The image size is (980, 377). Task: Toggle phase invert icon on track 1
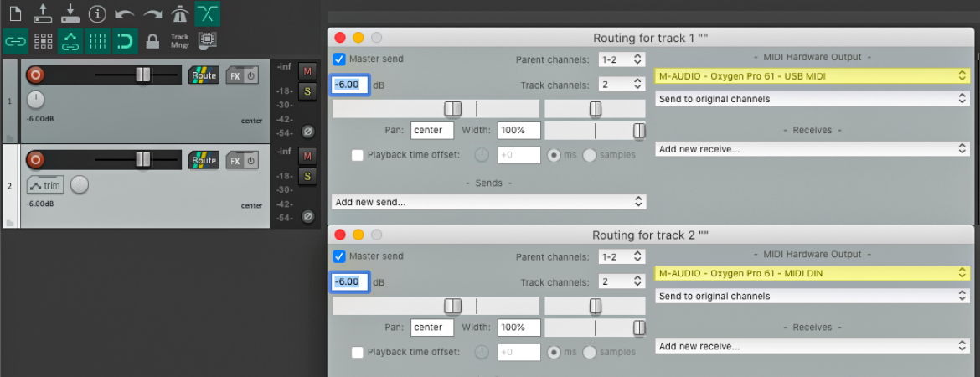[x=307, y=132]
